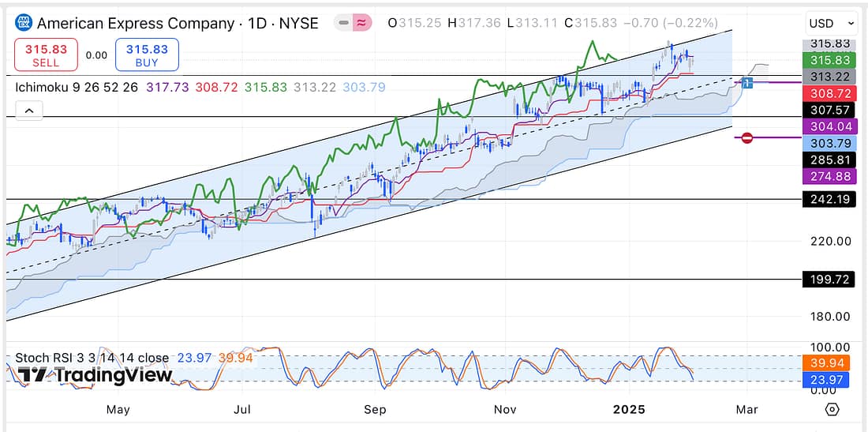Click the pink approximate-data indicator icon
This screenshot has height=432, width=868.
(x=362, y=23)
